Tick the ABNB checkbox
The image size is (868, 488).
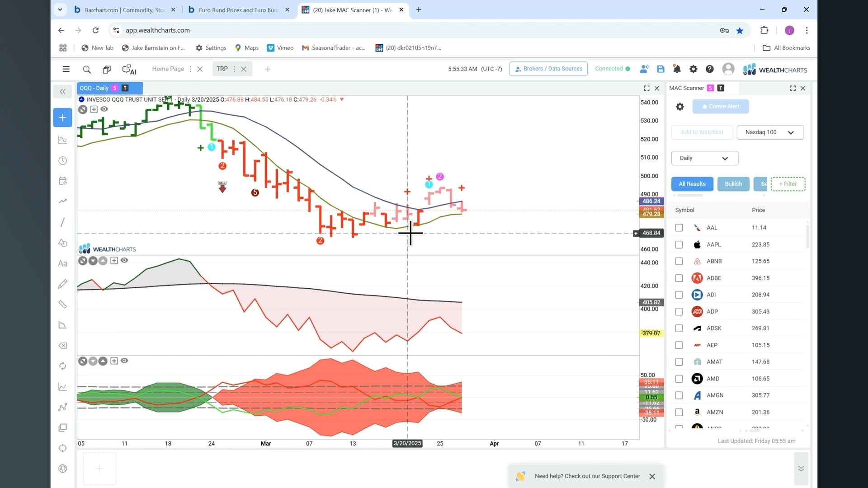679,261
